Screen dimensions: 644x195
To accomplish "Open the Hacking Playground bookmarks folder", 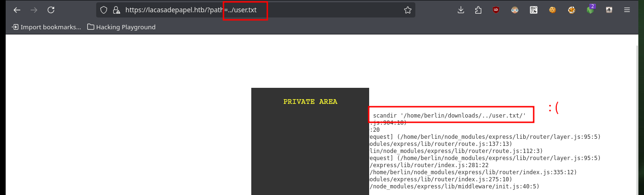I will coord(121,27).
